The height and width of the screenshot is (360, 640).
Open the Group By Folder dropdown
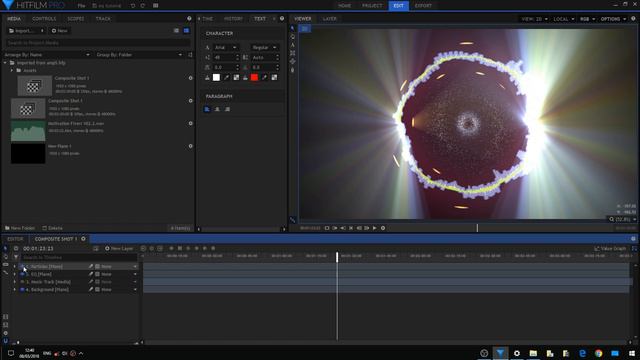click(x=139, y=55)
